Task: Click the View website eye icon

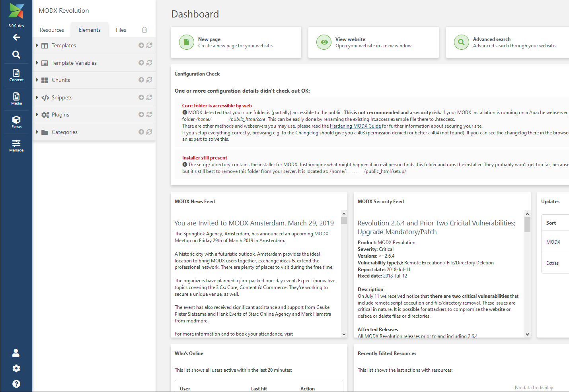Action: [324, 42]
